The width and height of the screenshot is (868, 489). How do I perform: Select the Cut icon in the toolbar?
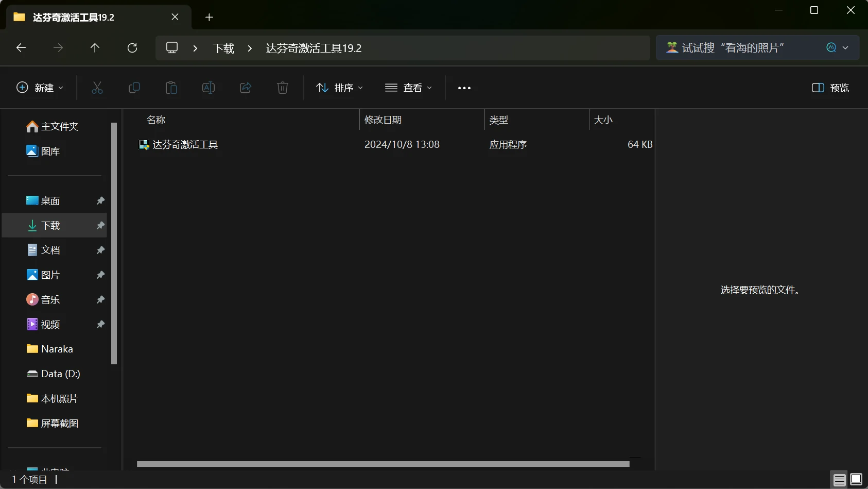[x=97, y=88]
